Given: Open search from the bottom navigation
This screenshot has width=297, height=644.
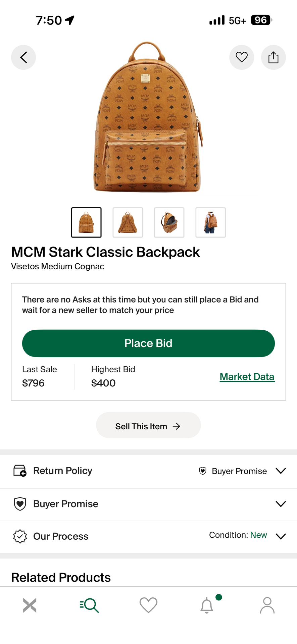Looking at the screenshot, I should 89,605.
